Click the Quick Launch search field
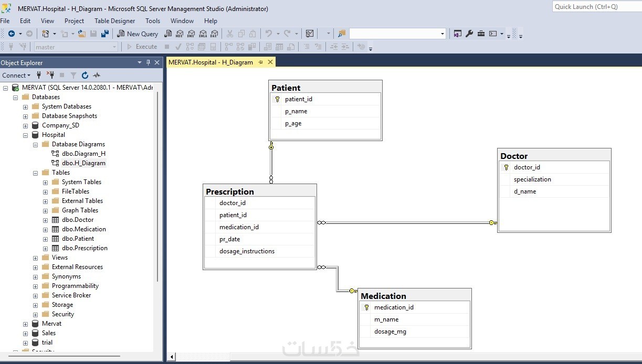This screenshot has width=642, height=364. (597, 6)
